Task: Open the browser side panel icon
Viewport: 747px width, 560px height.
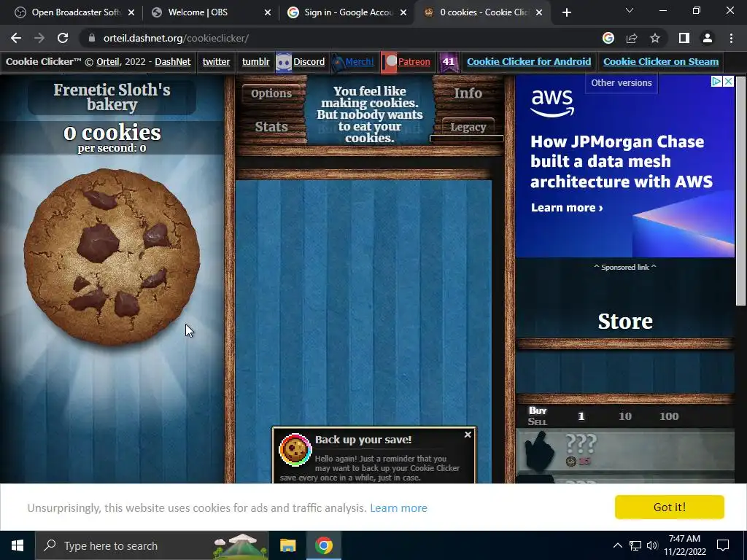Action: tap(684, 38)
